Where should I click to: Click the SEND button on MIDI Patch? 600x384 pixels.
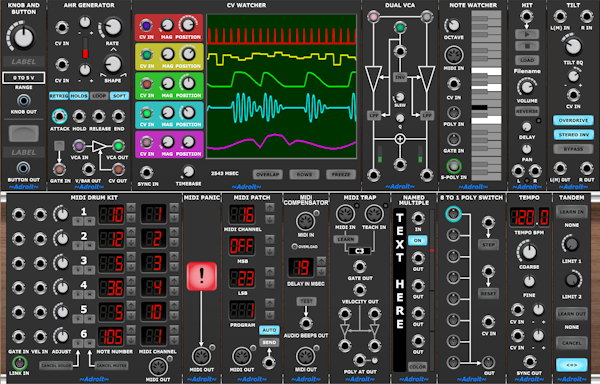coord(269,343)
